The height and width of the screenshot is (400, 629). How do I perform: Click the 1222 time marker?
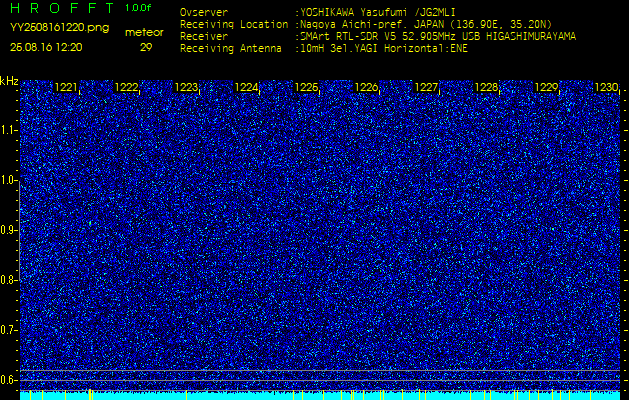(126, 87)
